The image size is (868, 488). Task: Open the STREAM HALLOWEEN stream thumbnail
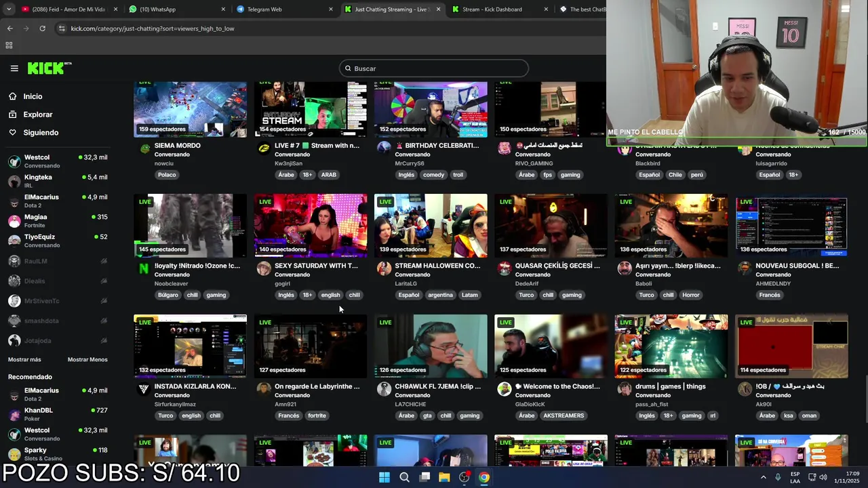[x=431, y=226]
